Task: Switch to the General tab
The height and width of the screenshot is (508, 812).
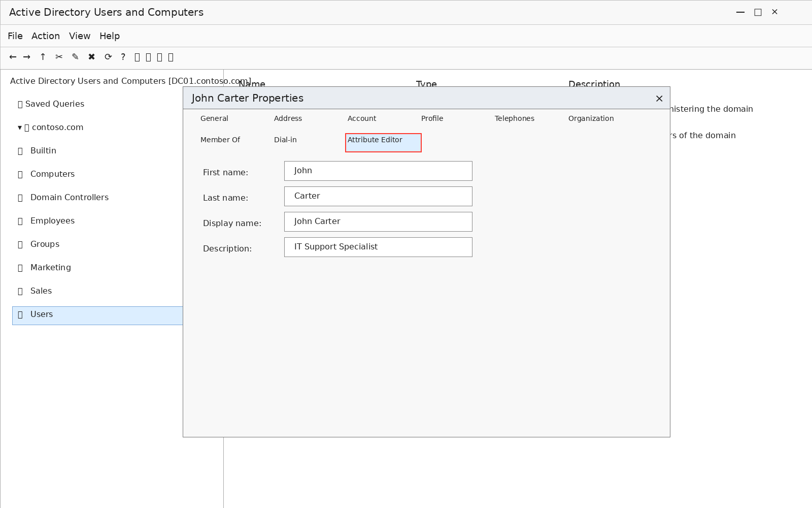Action: [x=214, y=118]
